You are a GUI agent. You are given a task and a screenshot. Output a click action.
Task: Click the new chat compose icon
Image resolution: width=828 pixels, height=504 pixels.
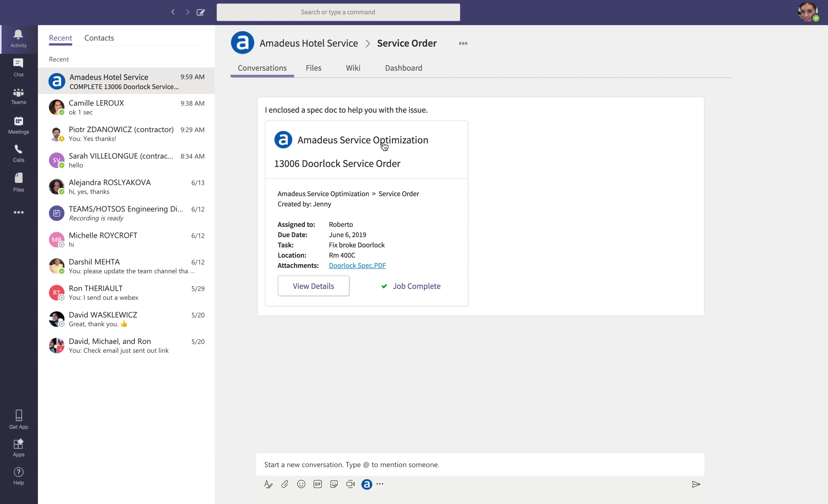[201, 12]
